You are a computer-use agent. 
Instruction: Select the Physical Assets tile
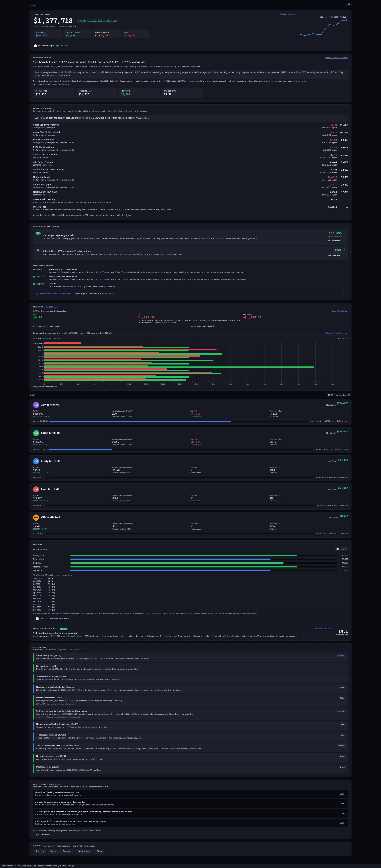point(107,34)
